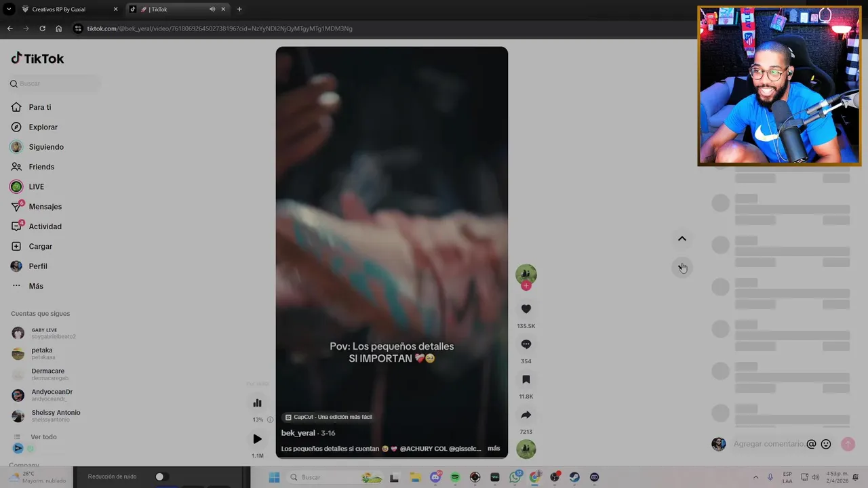The height and width of the screenshot is (488, 868).
Task: Open video analytics bar chart icon
Action: coord(257,403)
